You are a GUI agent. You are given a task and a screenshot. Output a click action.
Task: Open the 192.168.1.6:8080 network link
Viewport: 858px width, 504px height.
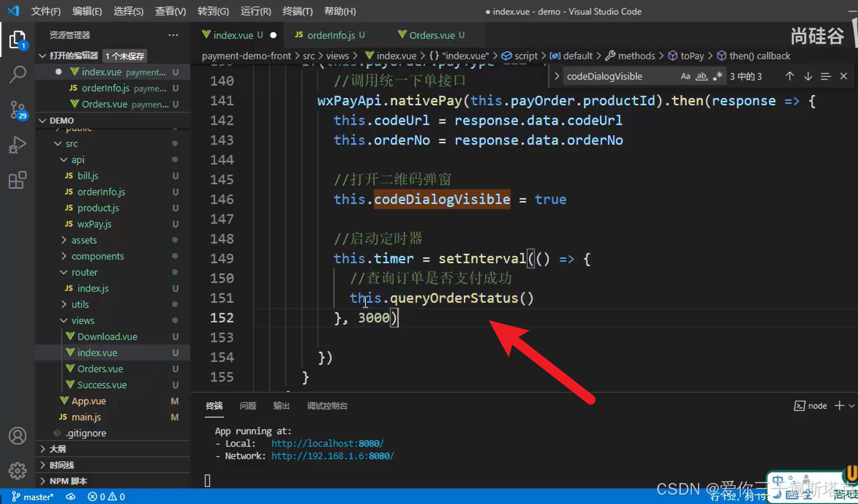click(333, 456)
